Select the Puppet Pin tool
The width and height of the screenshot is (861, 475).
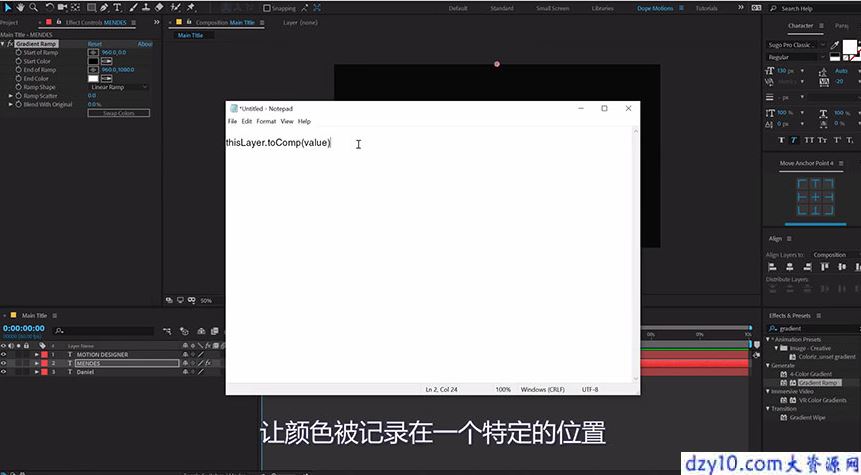[x=191, y=8]
